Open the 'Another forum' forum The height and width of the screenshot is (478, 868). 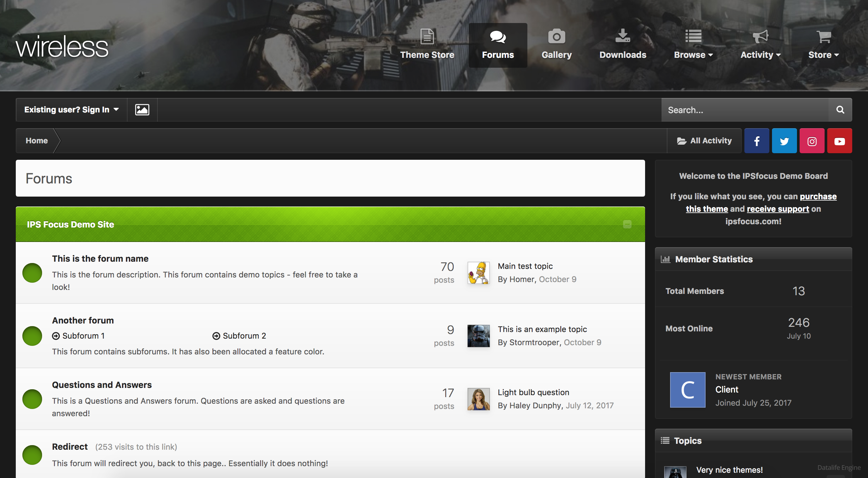pyautogui.click(x=83, y=320)
